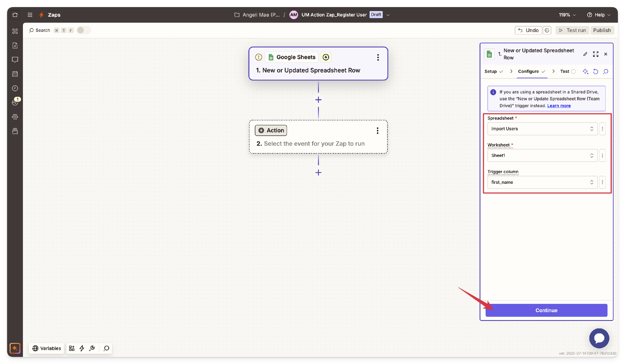
Task: Select the Google Sheets trigger step card
Action: pos(318,63)
